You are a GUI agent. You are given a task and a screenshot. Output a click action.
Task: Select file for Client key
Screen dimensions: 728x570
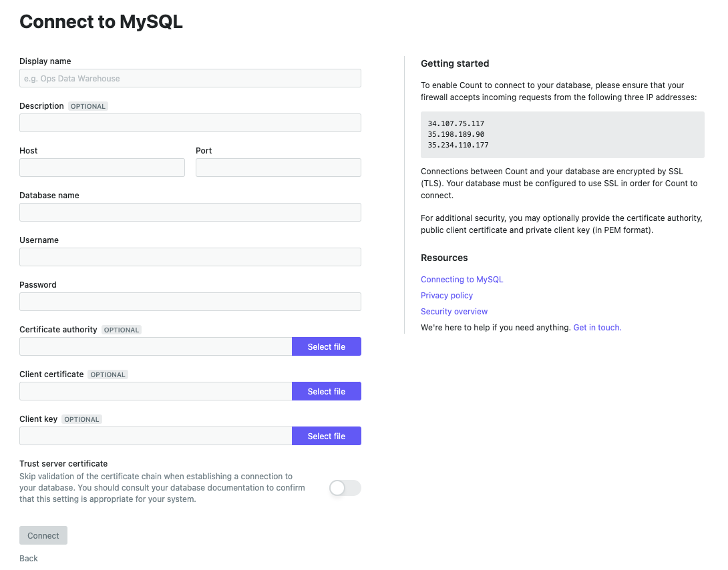pyautogui.click(x=327, y=436)
